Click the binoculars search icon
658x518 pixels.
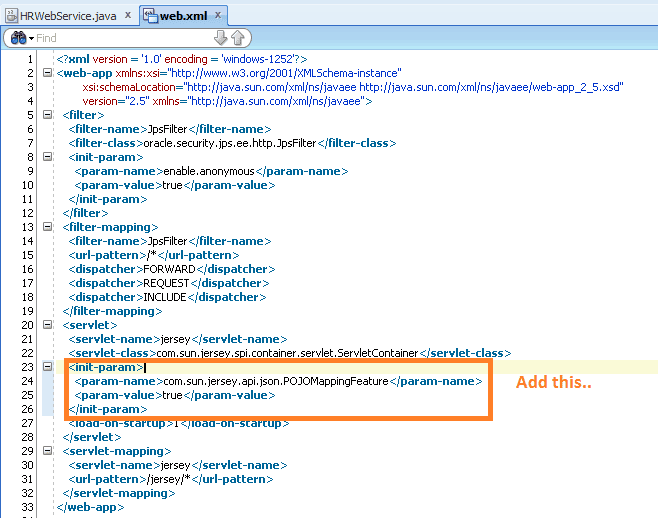tap(18, 38)
